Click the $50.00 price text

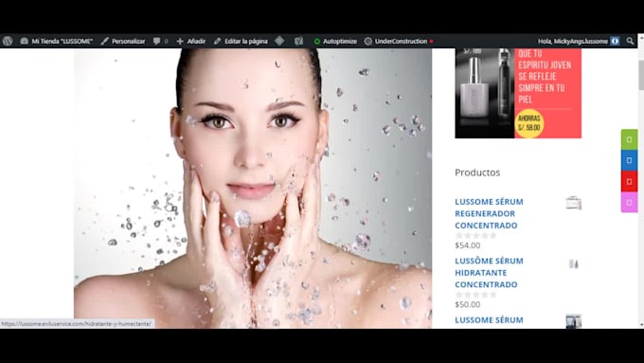[x=468, y=304]
